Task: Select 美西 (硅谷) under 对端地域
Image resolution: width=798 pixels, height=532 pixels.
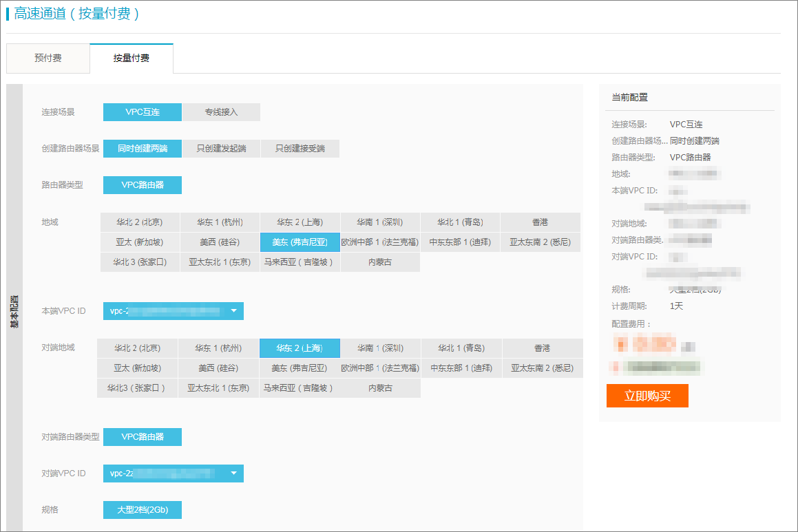Action: click(x=218, y=368)
